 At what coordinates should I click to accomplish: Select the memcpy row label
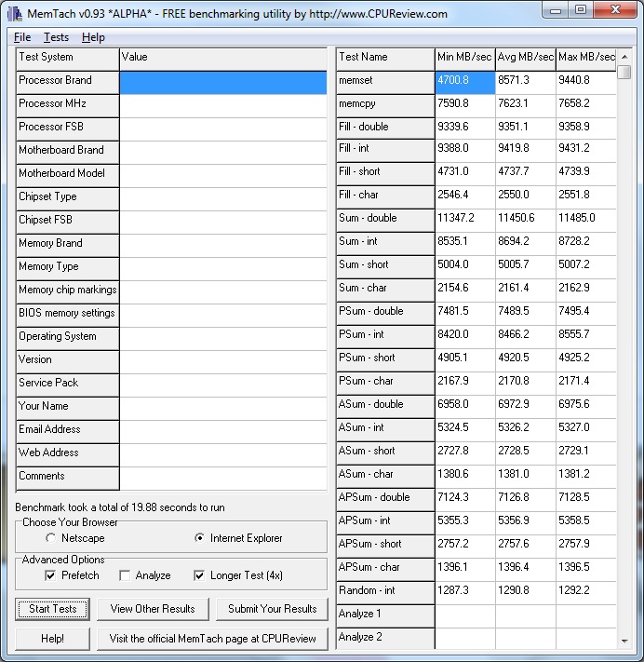385,106
